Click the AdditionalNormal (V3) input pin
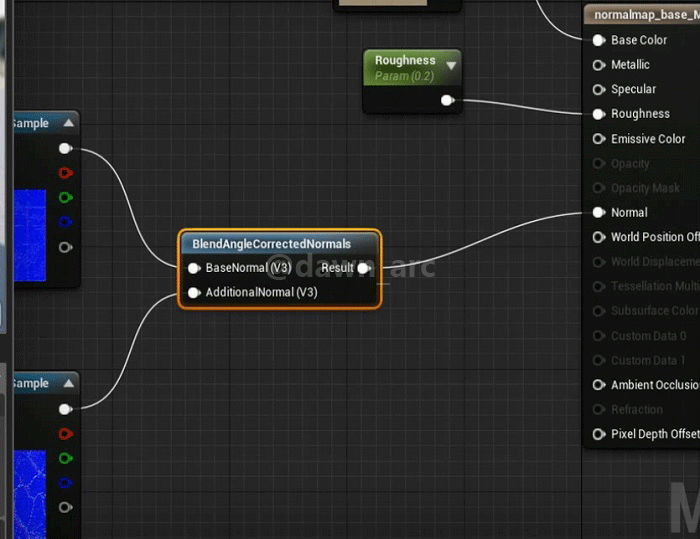Screen dimensions: 700x539 click(x=194, y=293)
